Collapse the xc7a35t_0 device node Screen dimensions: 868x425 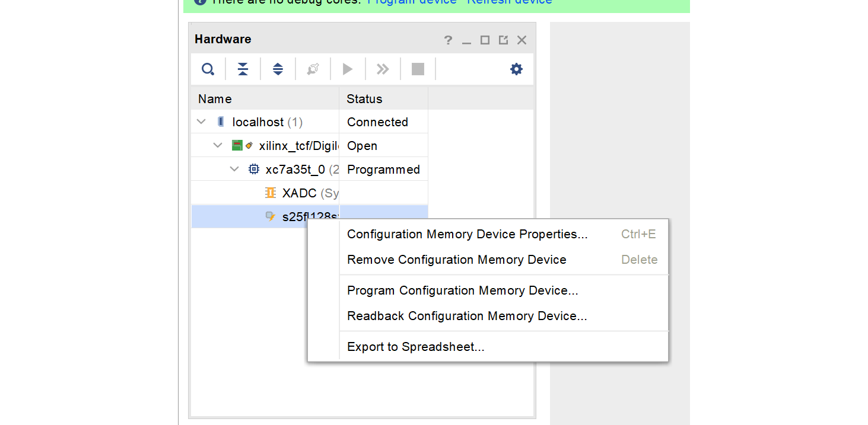(234, 170)
